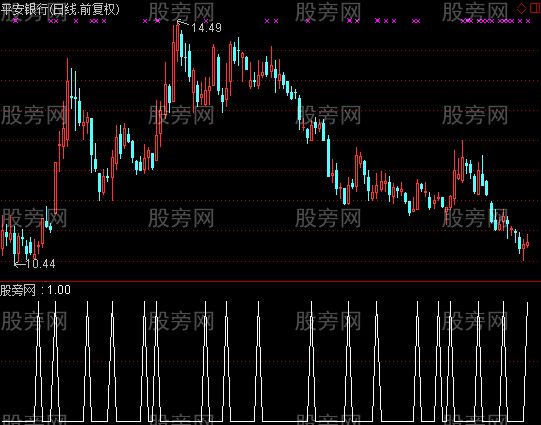Click the chart title 平安银行(日线.前复权)
Image resolution: width=541 pixels, height=425 pixels.
tap(60, 9)
